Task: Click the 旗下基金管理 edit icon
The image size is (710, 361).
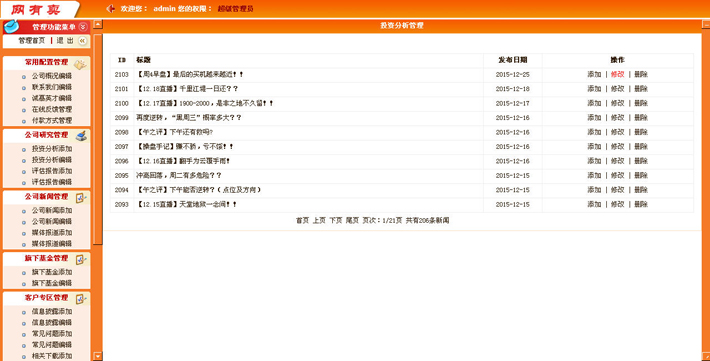Action: point(81,259)
